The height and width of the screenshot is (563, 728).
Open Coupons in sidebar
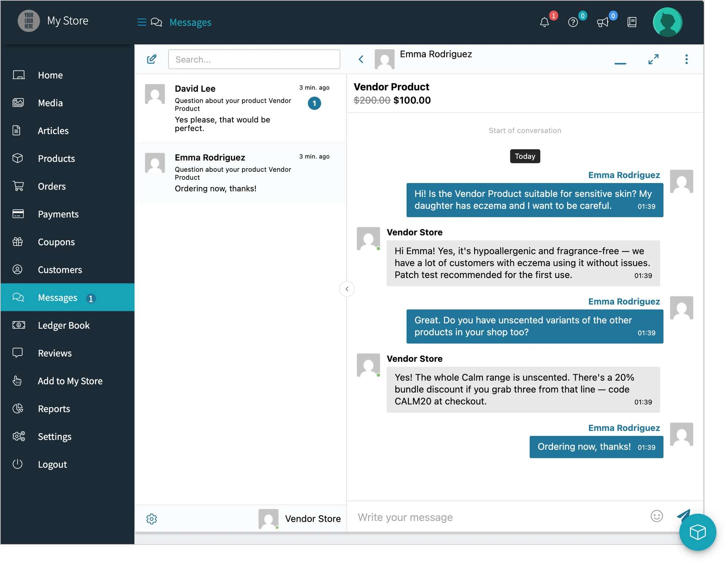coord(68,242)
